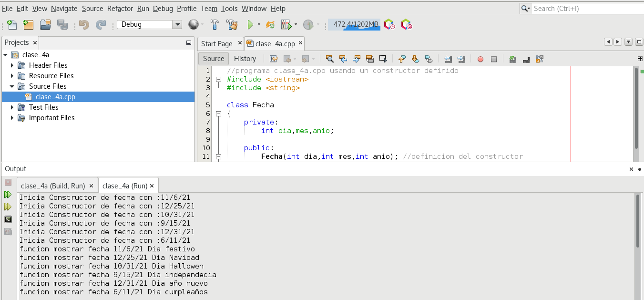Switch to clase_4a (Build, Run) output tab
The width and height of the screenshot is (644, 300).
tap(53, 186)
